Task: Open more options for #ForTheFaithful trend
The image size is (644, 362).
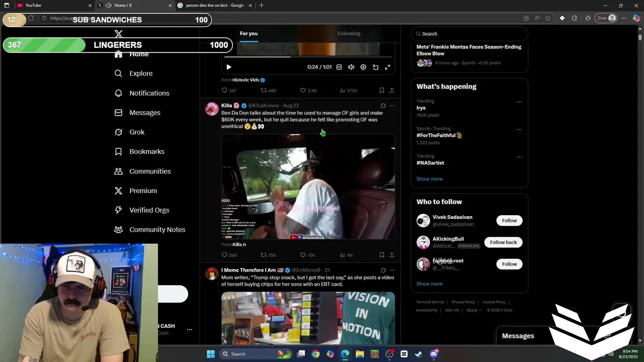Action: click(x=519, y=129)
